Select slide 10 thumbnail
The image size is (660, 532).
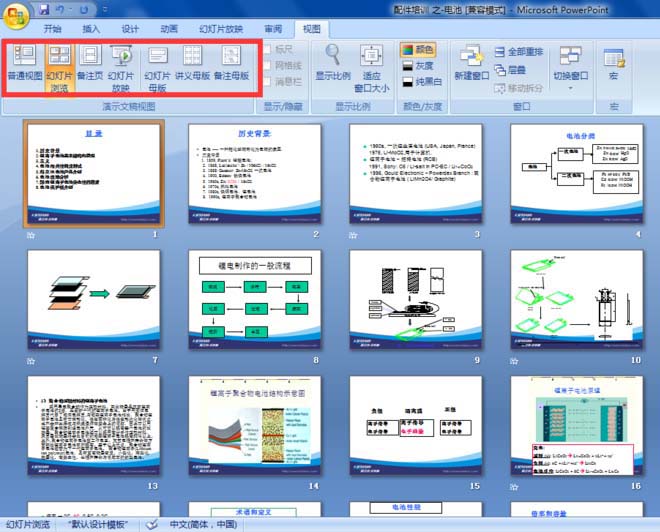coord(577,300)
